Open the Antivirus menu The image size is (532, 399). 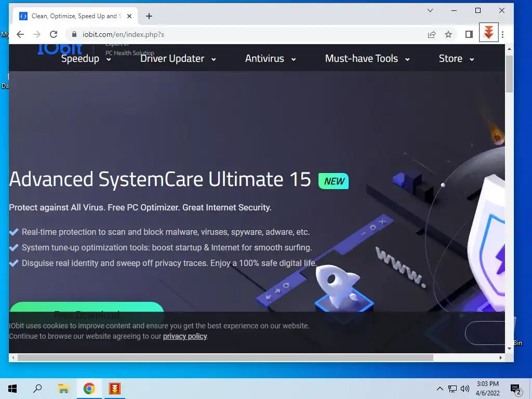pos(264,59)
